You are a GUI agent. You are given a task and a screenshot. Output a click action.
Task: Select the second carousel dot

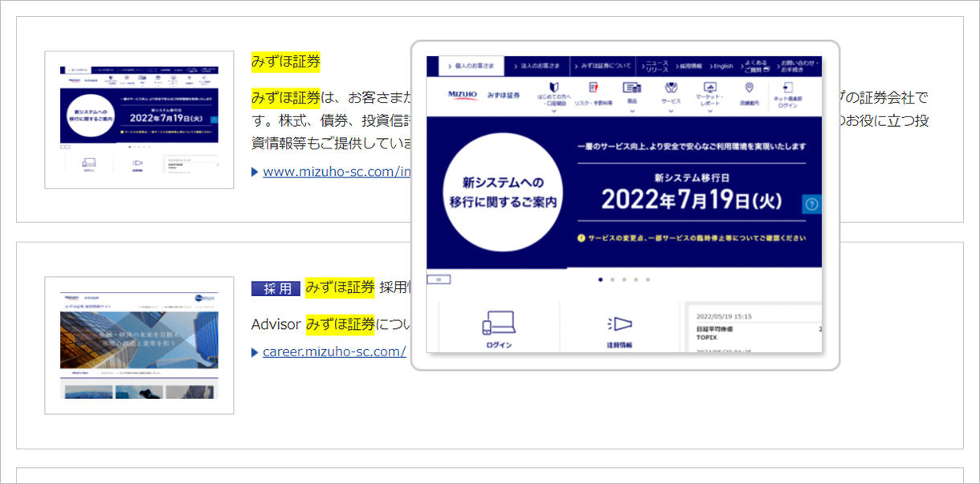point(612,279)
